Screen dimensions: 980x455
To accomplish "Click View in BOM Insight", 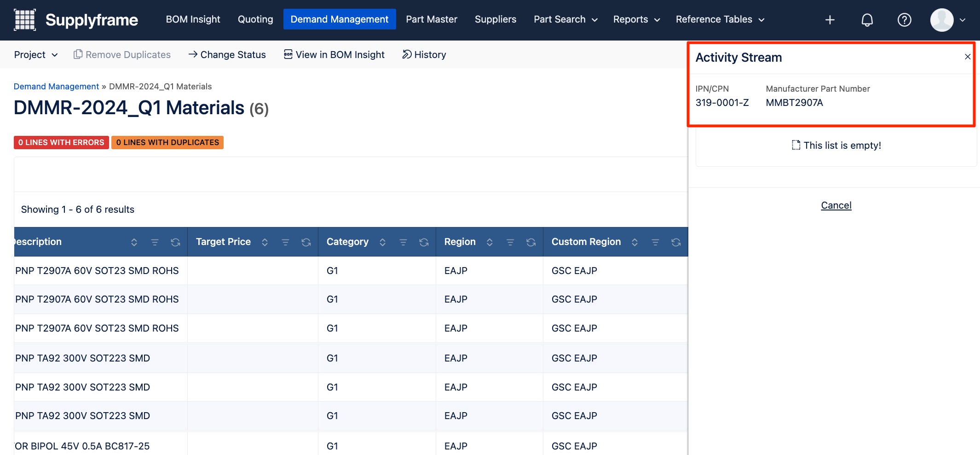I will pos(334,54).
